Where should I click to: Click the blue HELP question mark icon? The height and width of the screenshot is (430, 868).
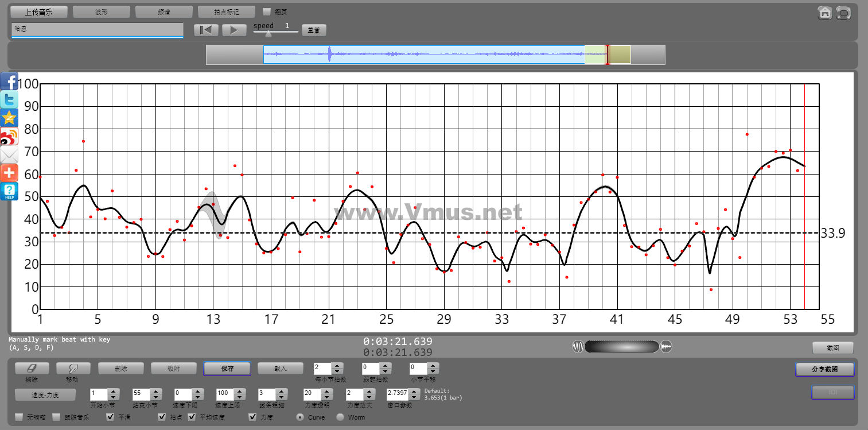pyautogui.click(x=10, y=191)
